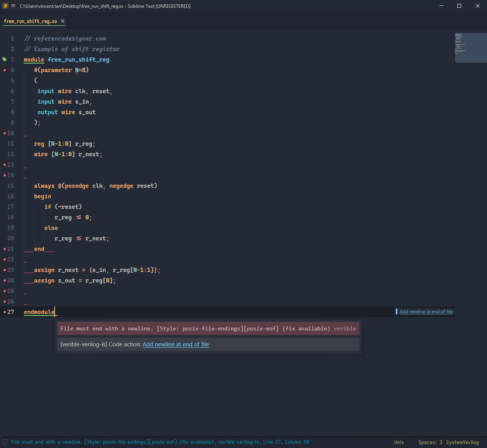Toggle the side panel switcher icon in status bar
487x448 pixels.
pos(5,442)
